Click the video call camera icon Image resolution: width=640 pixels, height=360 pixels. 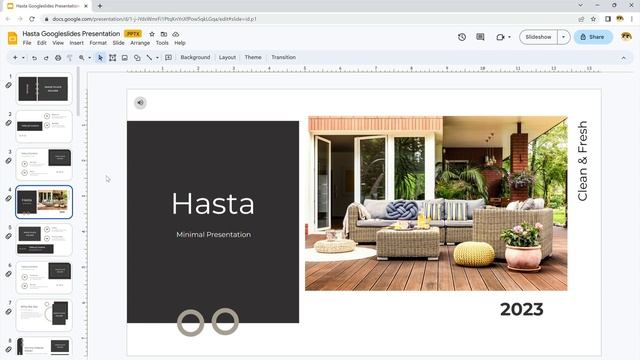click(500, 37)
